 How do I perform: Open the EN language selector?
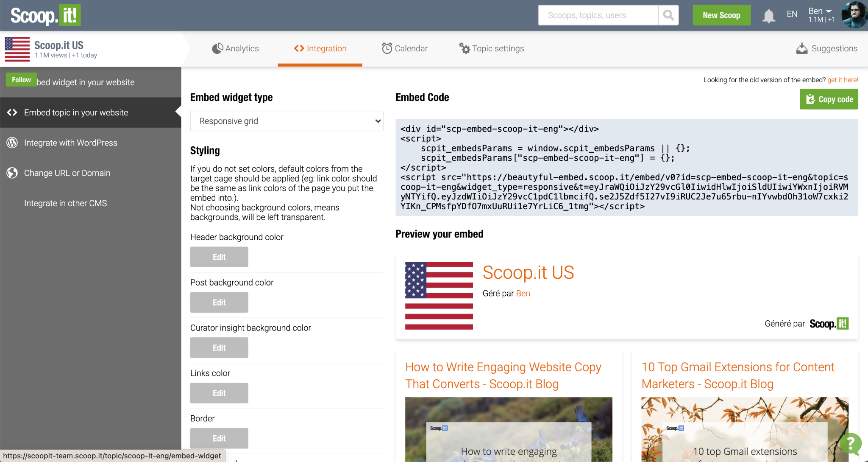pos(792,14)
